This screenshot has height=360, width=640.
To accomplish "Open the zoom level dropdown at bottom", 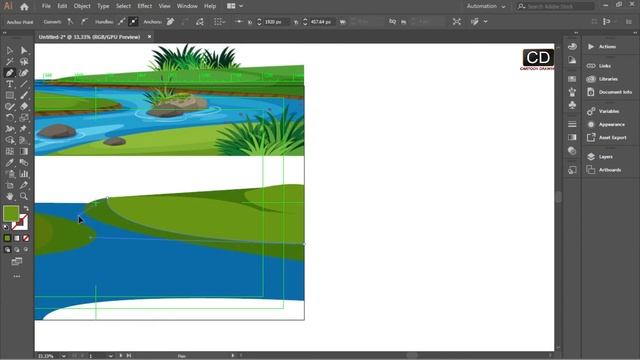I will (x=64, y=356).
